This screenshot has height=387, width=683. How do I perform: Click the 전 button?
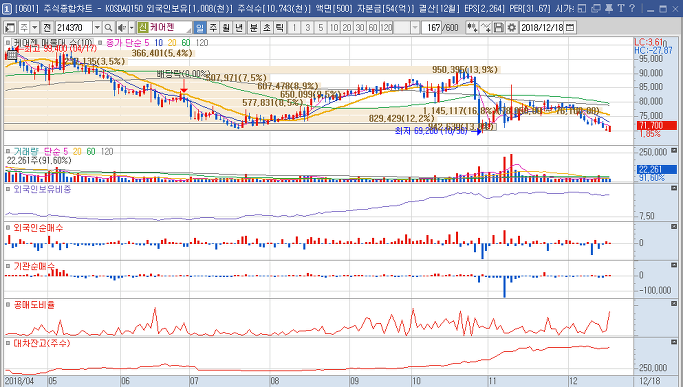[47, 28]
